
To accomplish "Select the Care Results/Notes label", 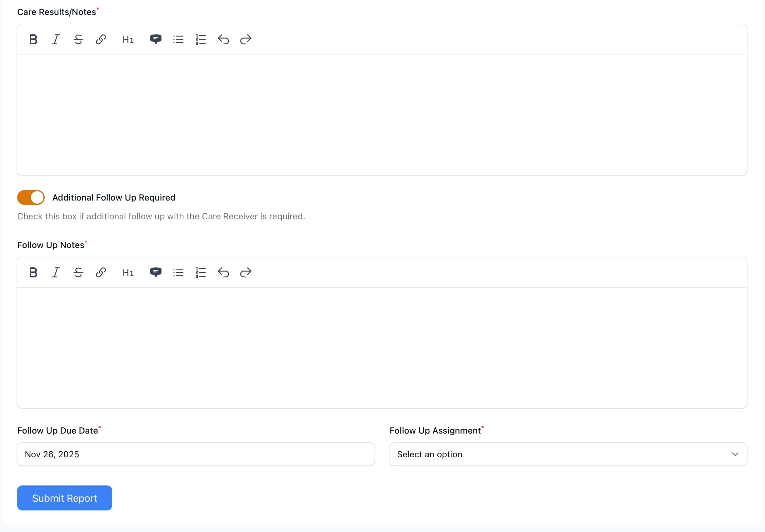I will (x=57, y=12).
